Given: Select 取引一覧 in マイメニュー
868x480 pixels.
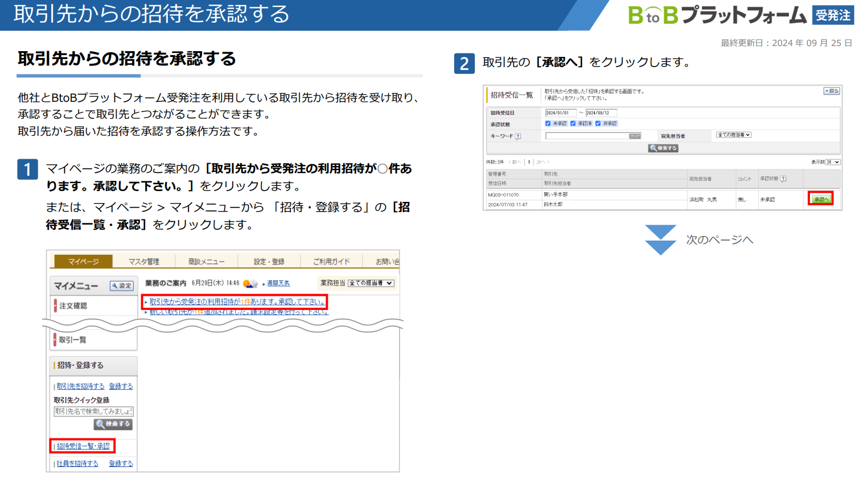Looking at the screenshot, I should [94, 340].
